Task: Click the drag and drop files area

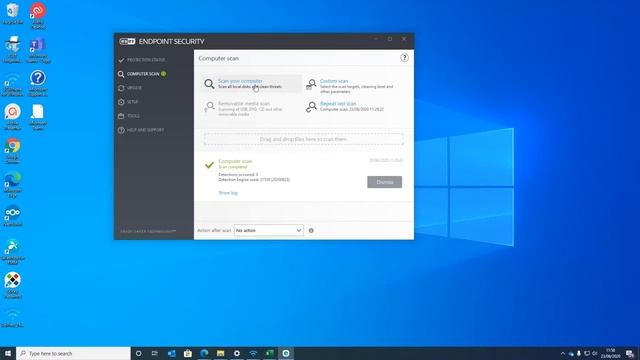Action: [304, 139]
